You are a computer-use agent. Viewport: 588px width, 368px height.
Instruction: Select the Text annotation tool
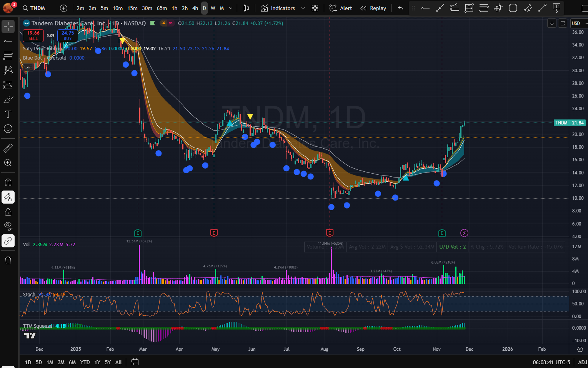[8, 114]
